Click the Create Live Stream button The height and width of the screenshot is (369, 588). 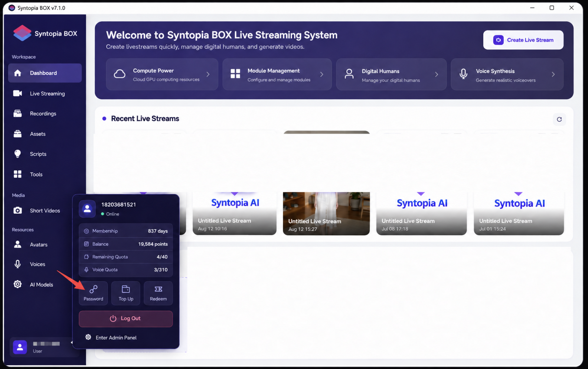tap(523, 40)
